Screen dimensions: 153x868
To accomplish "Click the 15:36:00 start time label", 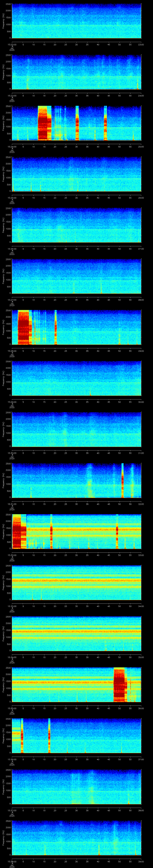I will click(12, 759).
